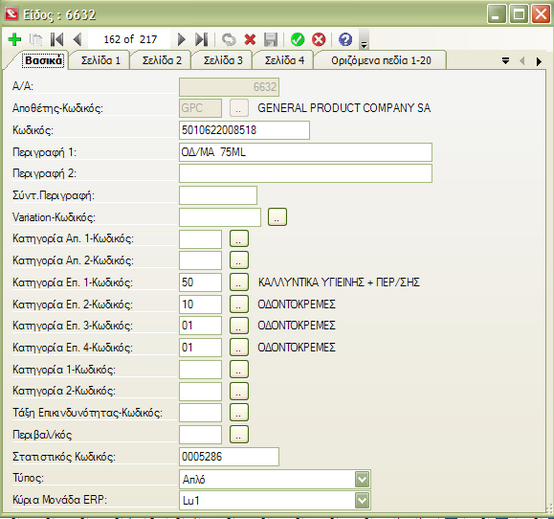This screenshot has height=519, width=554.
Task: Click the Κατηγορία 1-Κωδικός input field
Action: 200,369
